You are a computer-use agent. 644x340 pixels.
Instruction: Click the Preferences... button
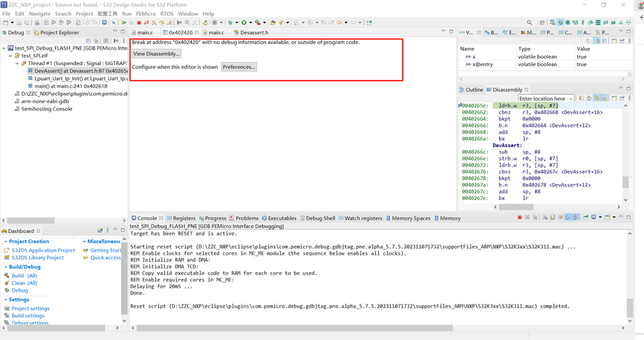click(x=239, y=67)
